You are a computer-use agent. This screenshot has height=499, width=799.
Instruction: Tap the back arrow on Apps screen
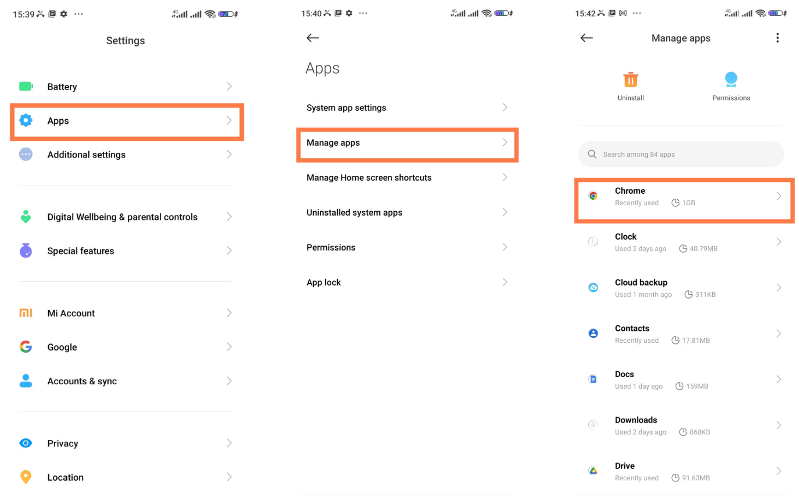(312, 38)
